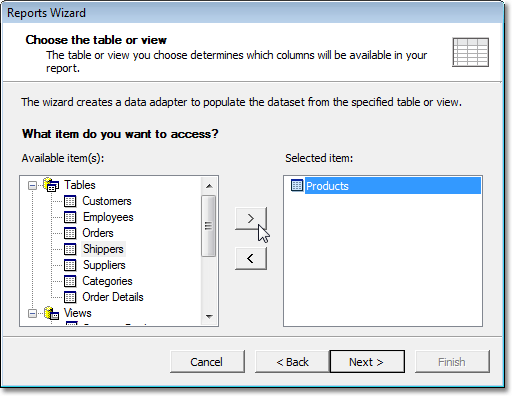Go to the Next wizard step
513x396 pixels.
(367, 362)
